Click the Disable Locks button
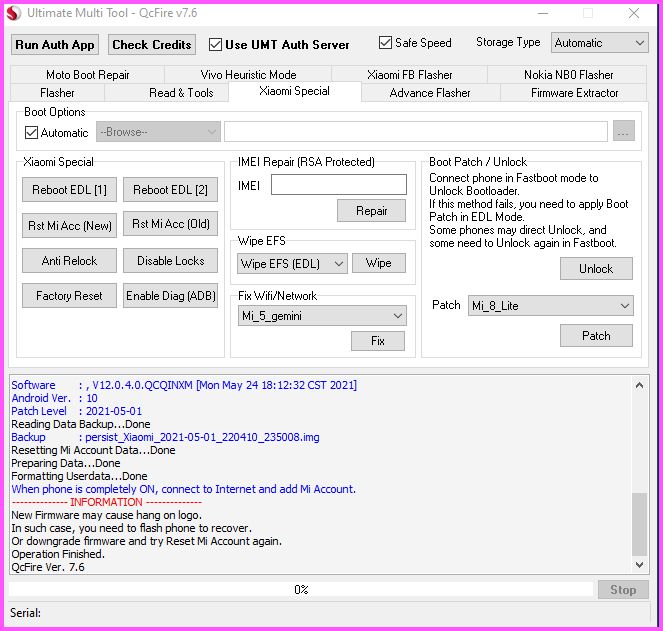This screenshot has width=663, height=631. point(170,261)
